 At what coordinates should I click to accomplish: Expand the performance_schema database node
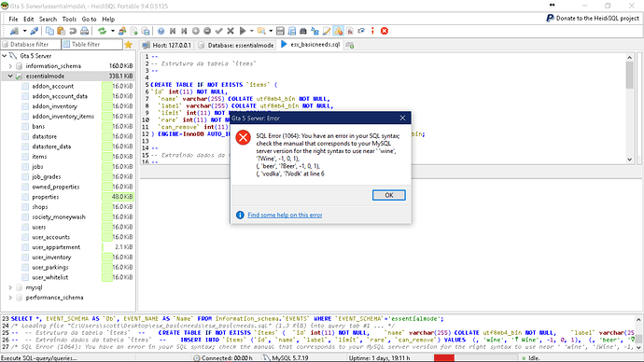pyautogui.click(x=10, y=298)
